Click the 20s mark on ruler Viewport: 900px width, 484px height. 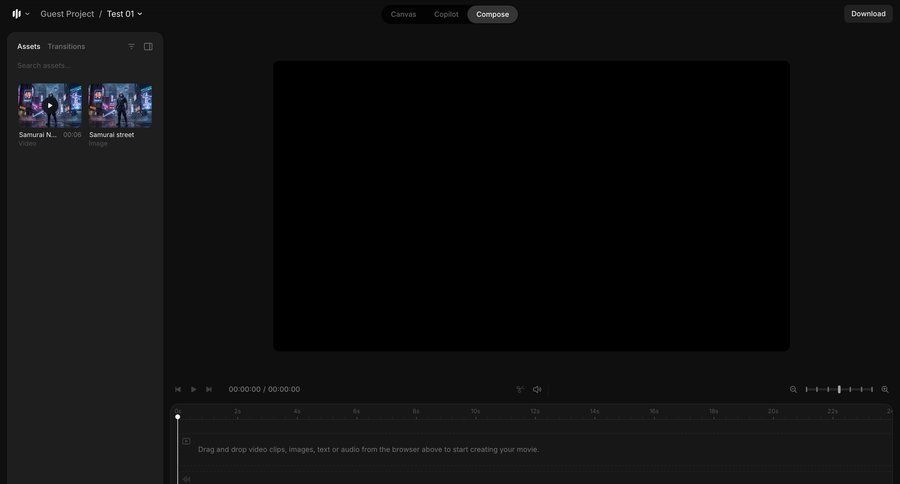(773, 411)
